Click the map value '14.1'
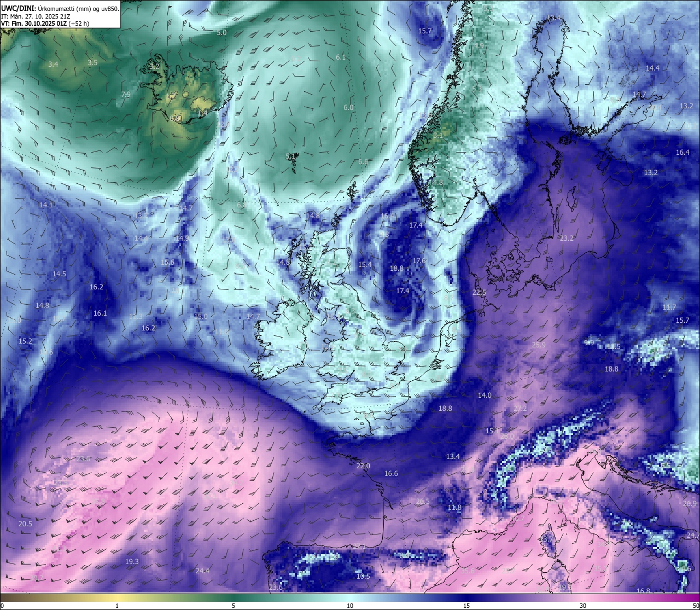 pos(46,205)
